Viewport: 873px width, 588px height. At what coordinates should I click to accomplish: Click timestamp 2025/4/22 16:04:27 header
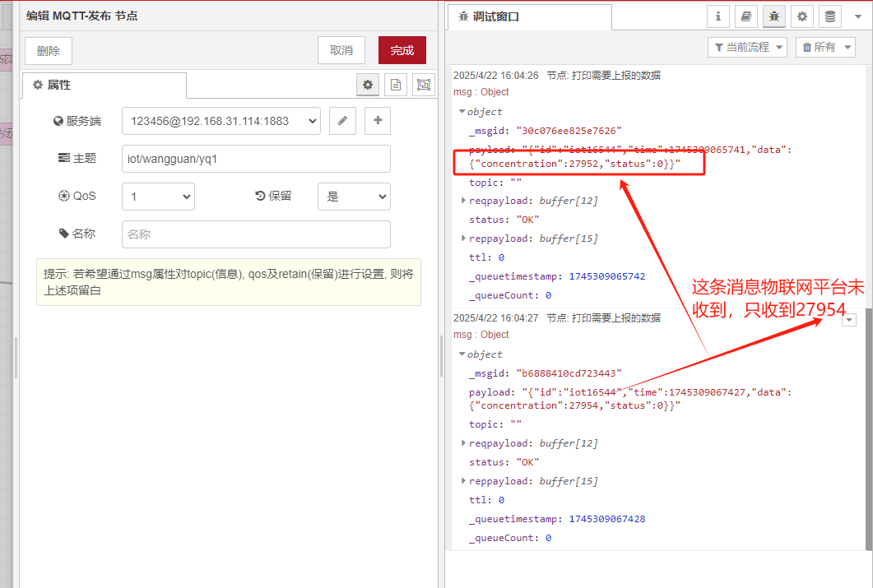[x=495, y=317]
